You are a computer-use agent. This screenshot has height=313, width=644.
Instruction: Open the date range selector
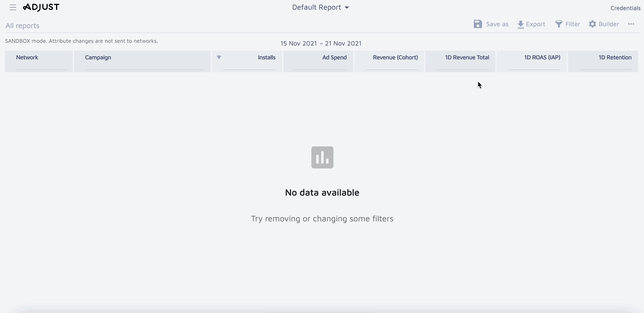pyautogui.click(x=321, y=43)
